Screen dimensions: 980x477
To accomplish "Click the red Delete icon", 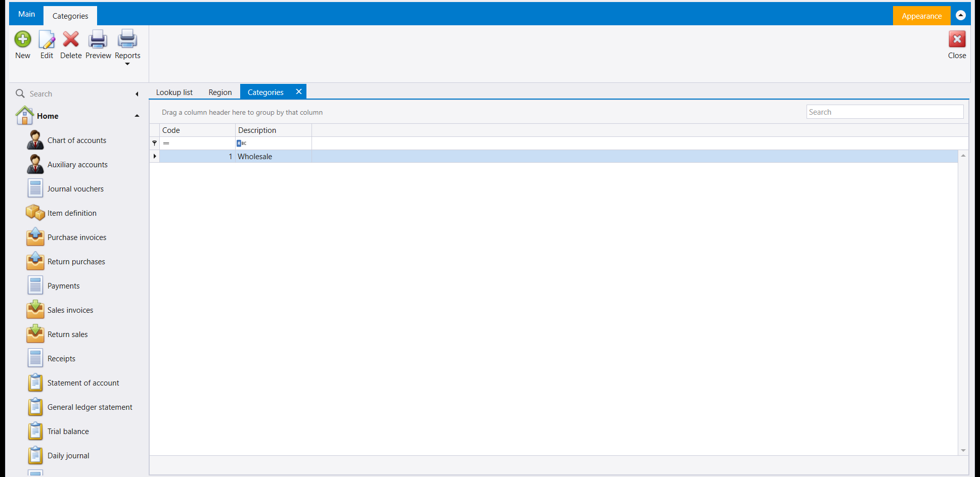I will pos(71,39).
